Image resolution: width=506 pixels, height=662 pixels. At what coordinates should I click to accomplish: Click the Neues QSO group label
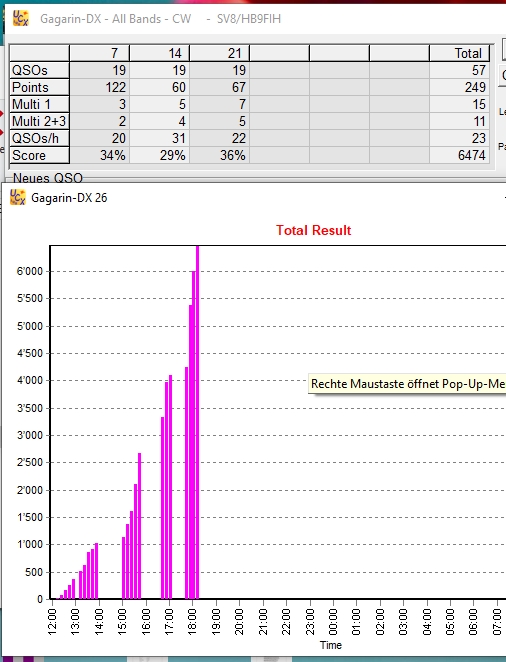click(48, 178)
